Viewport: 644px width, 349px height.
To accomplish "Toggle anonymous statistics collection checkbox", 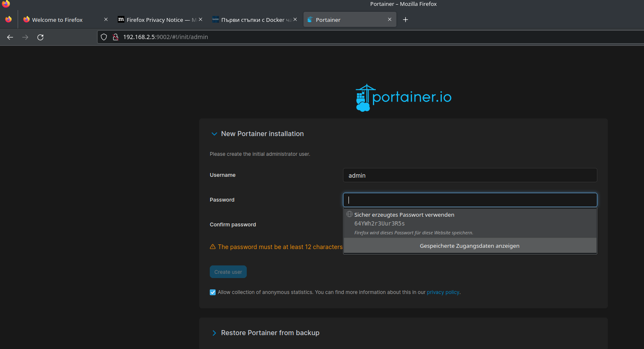I will coord(213,292).
